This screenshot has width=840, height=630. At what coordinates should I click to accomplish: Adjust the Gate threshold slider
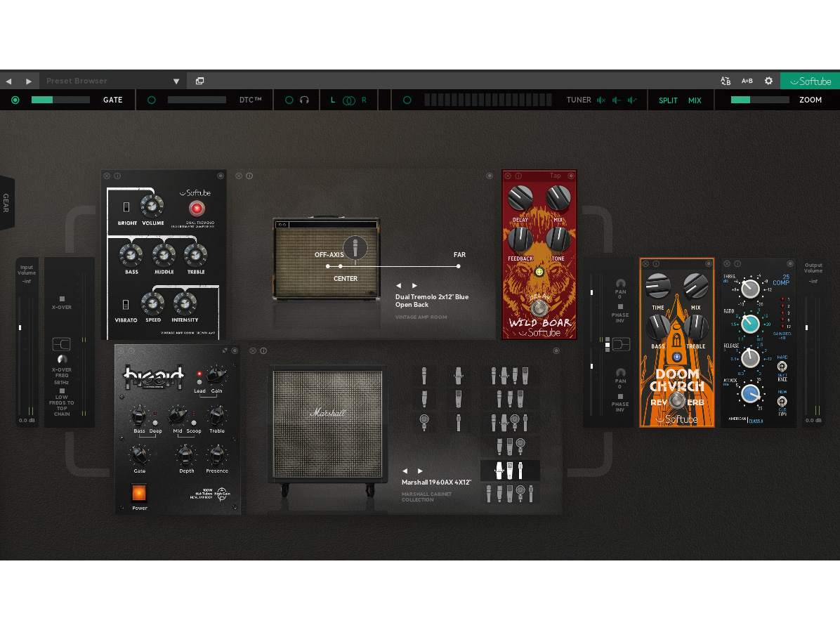point(60,100)
